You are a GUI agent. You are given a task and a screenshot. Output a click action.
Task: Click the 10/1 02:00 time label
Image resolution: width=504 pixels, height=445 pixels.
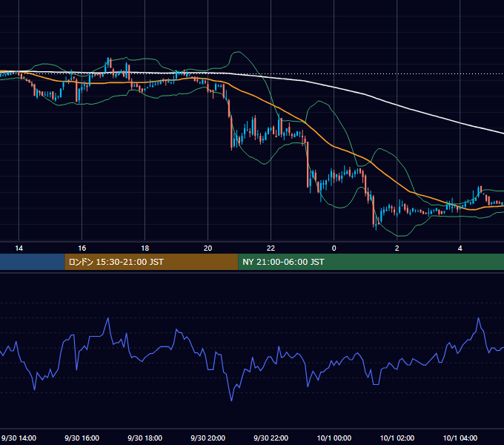pyautogui.click(x=397, y=438)
